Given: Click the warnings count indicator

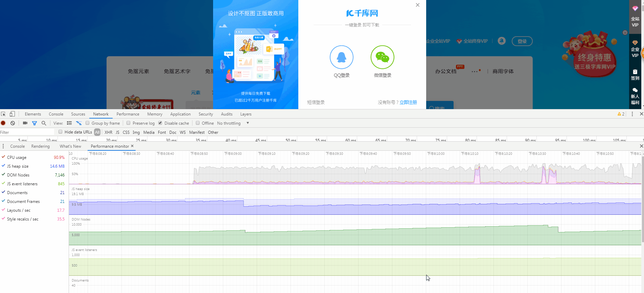Looking at the screenshot, I should [x=621, y=114].
